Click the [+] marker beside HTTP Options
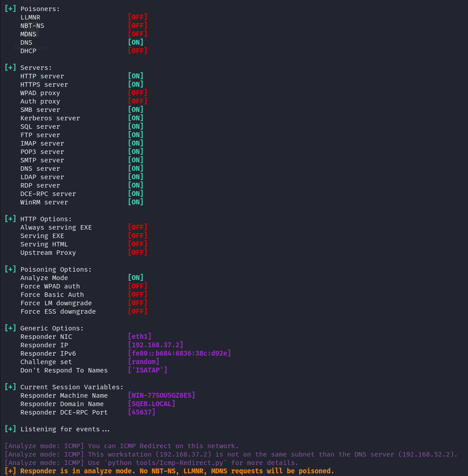This screenshot has height=476, width=468. click(10, 219)
